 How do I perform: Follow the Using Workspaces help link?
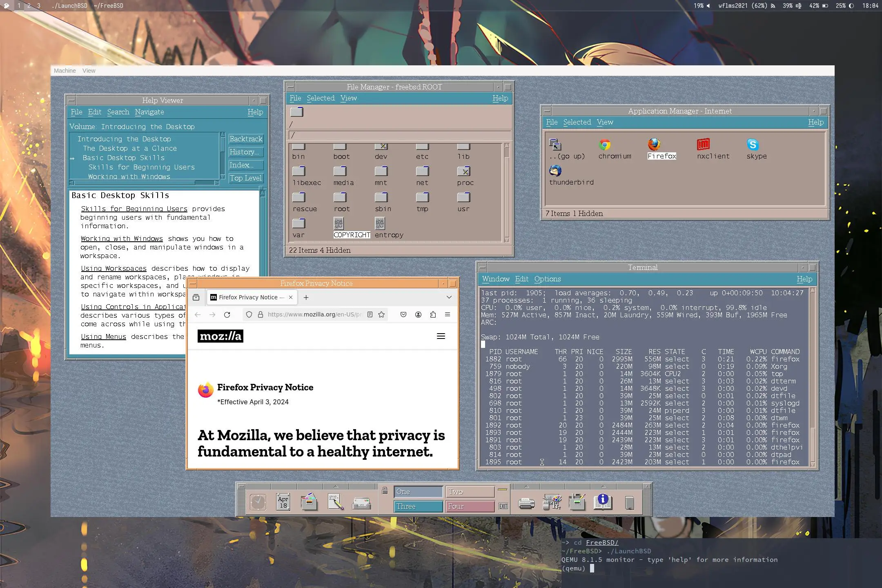(x=114, y=268)
